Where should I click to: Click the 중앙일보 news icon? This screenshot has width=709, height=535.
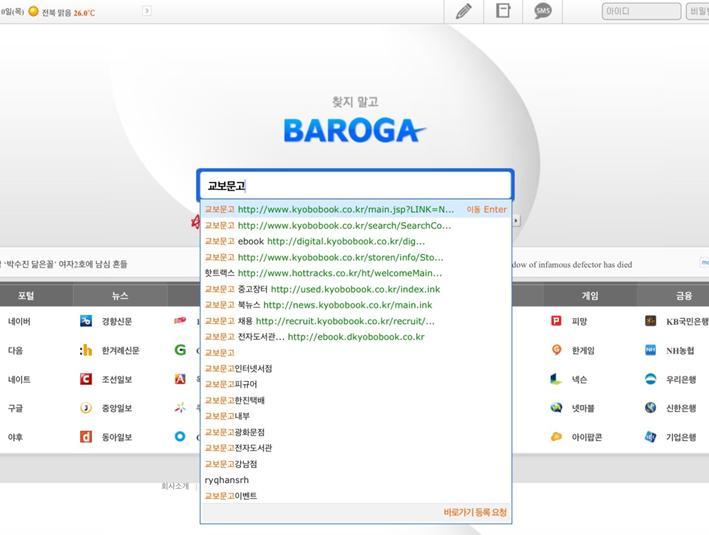(x=86, y=408)
